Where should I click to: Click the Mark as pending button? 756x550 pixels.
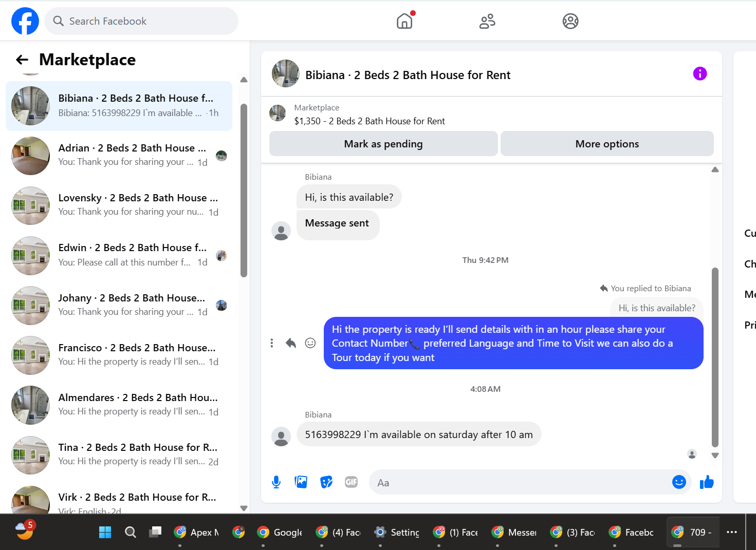pyautogui.click(x=383, y=144)
